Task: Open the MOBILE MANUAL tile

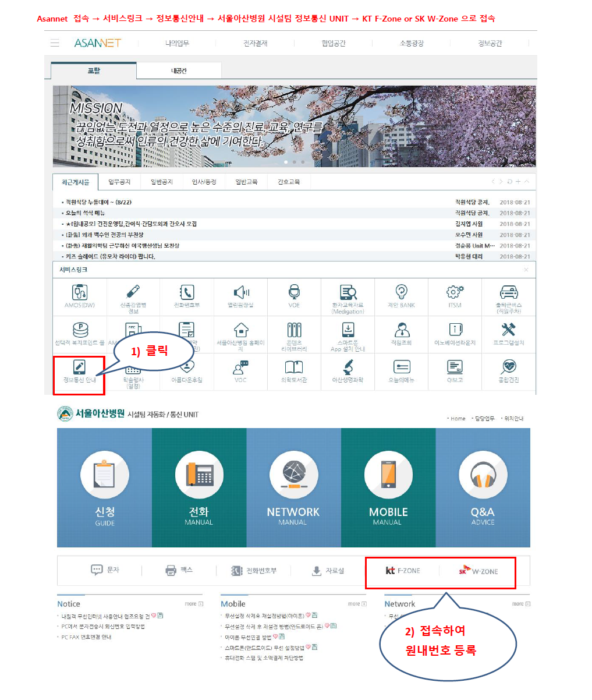Action: pyautogui.click(x=388, y=488)
